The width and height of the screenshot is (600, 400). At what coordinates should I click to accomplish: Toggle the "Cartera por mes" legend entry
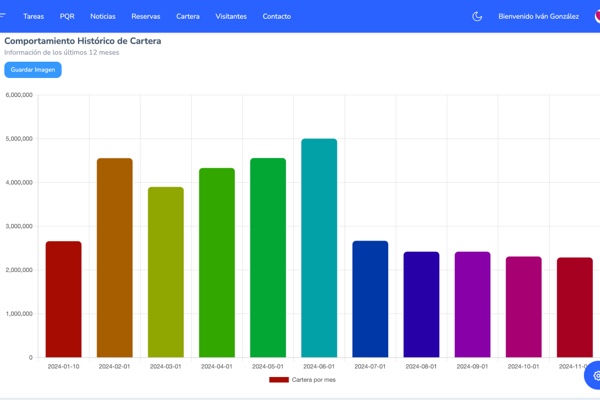314,380
